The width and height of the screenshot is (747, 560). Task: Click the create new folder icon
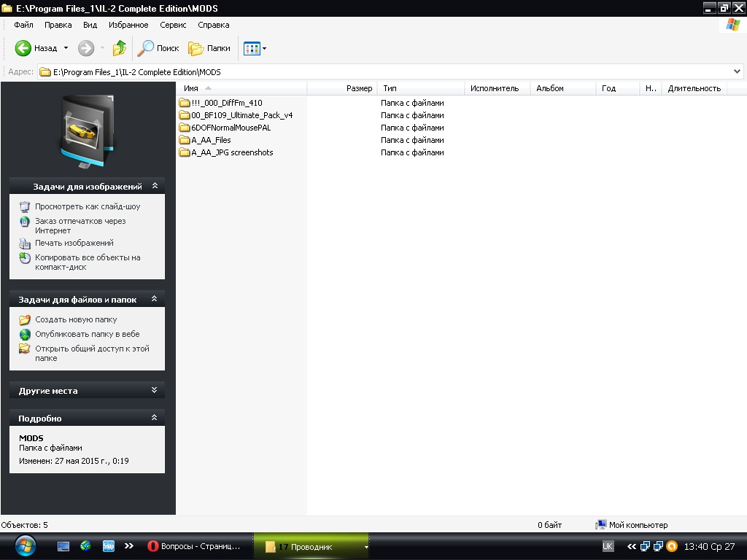click(x=25, y=319)
